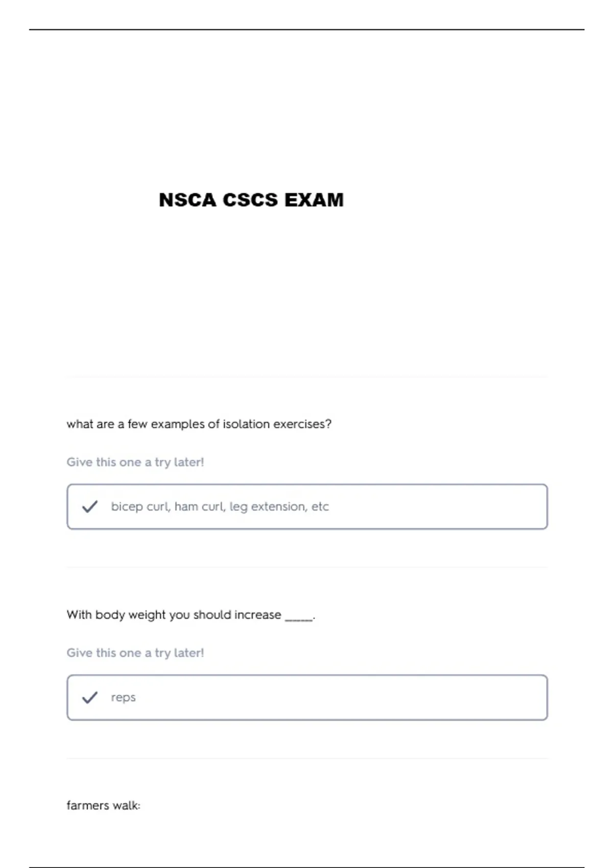Click the bottom horizontal page border line
Viewport: 613px width, 868px height.
(x=306, y=867)
